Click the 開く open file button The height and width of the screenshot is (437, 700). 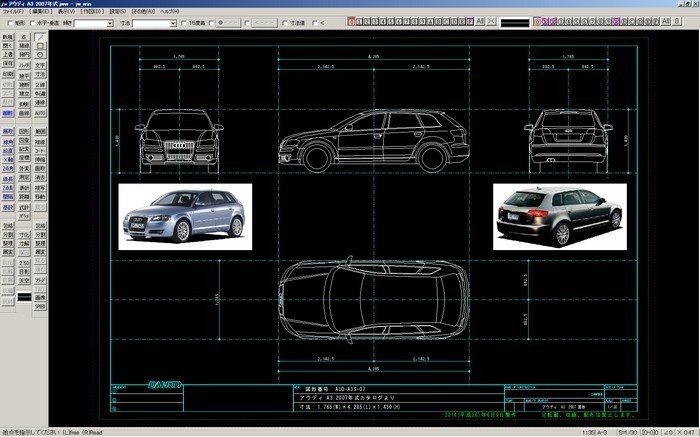pyautogui.click(x=8, y=46)
